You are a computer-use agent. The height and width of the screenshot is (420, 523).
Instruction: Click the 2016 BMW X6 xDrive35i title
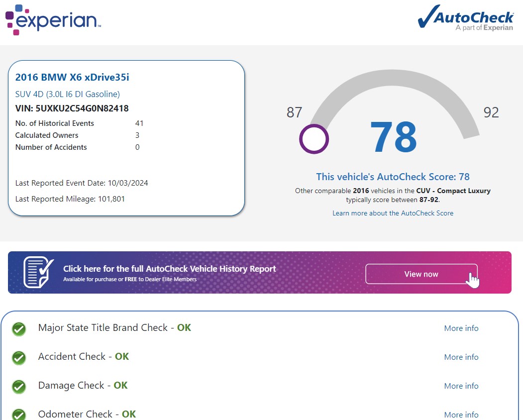pyautogui.click(x=72, y=77)
